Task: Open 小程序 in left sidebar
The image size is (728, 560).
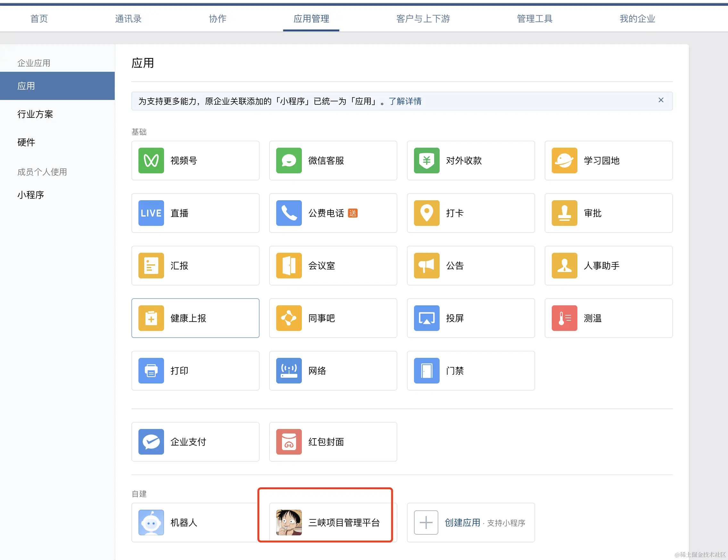Action: tap(31, 195)
